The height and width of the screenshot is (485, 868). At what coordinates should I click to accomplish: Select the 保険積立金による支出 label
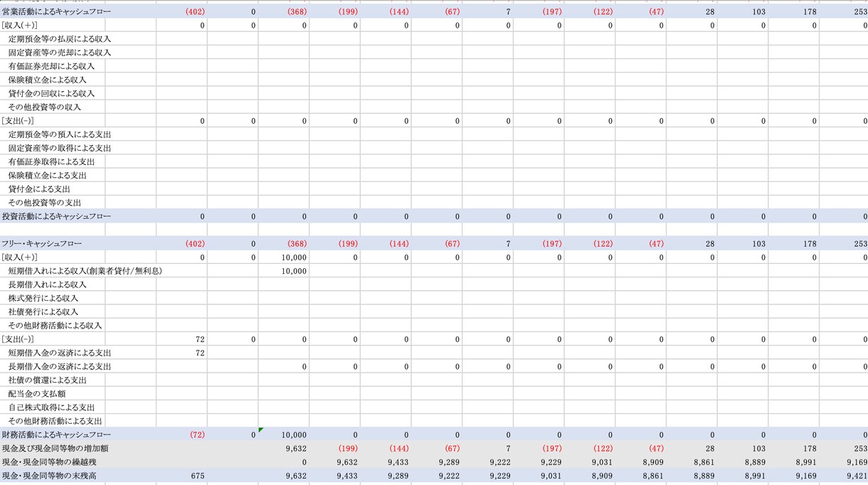click(47, 175)
